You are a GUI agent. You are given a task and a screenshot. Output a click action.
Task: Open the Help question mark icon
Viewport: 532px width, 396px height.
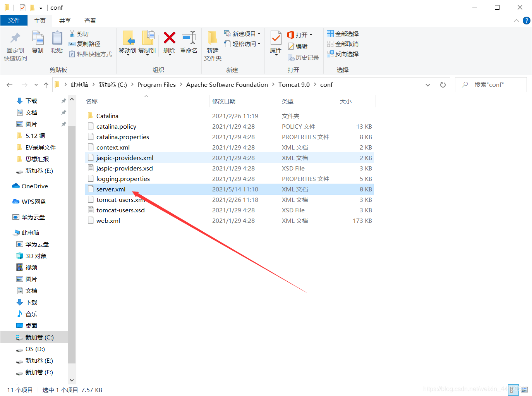tap(526, 21)
